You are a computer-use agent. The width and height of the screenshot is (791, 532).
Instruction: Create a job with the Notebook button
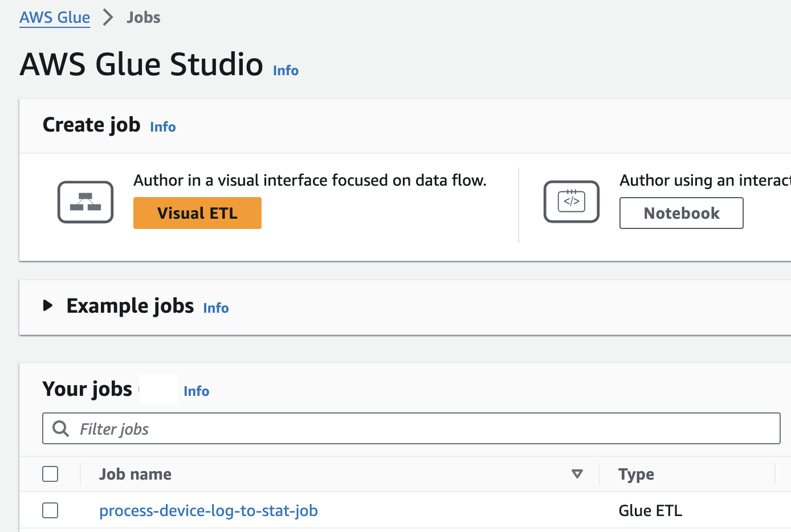(x=681, y=213)
